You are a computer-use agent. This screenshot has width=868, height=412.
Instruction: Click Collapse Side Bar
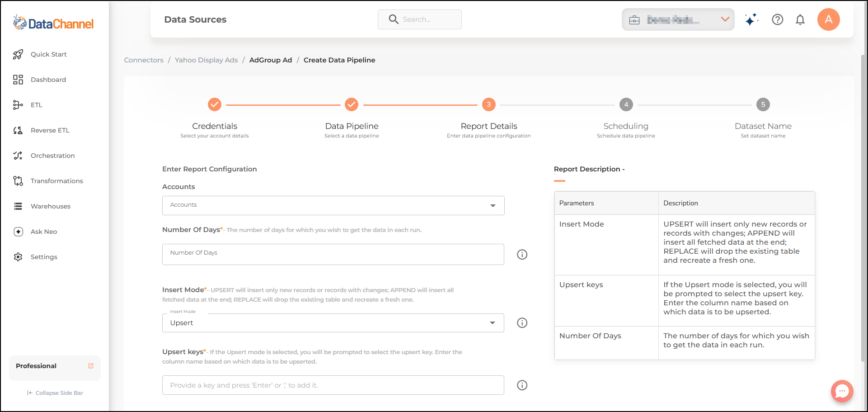click(x=55, y=393)
